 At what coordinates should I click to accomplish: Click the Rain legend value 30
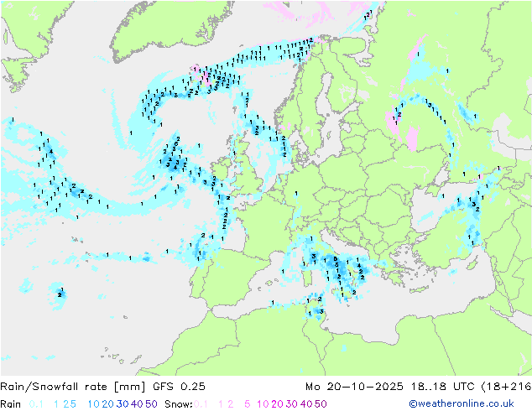tap(123, 404)
